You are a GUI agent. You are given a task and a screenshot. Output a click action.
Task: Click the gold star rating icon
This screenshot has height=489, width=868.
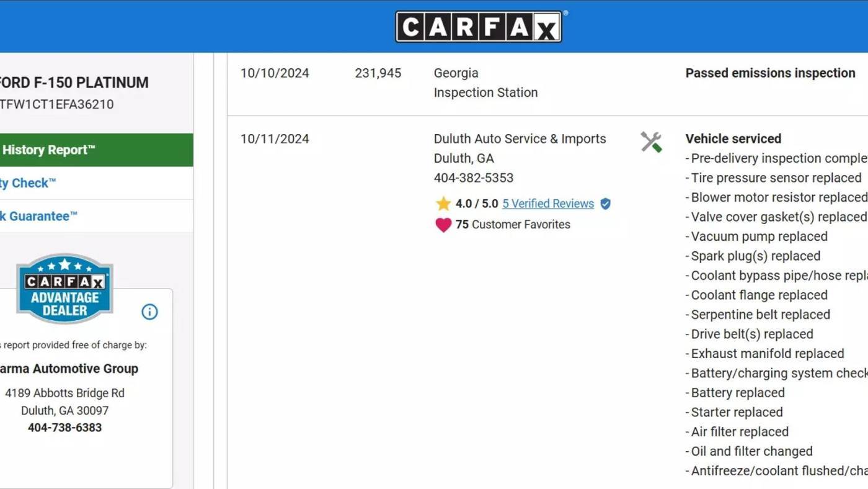(443, 204)
